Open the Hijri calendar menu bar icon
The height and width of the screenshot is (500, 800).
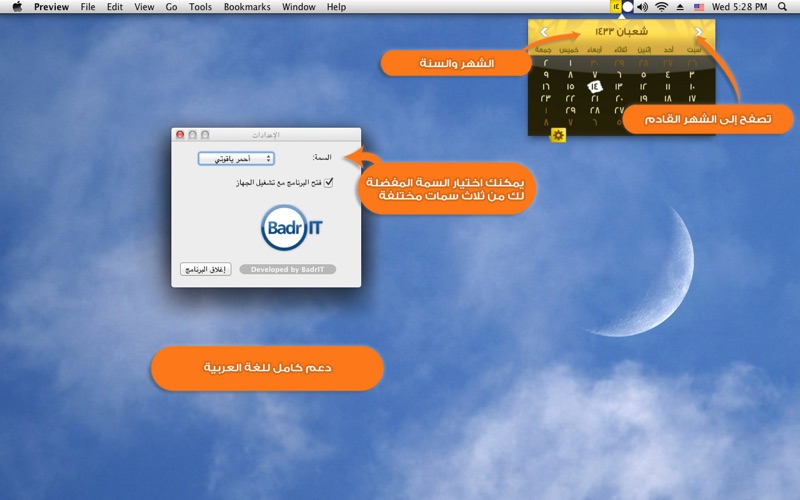tap(616, 7)
